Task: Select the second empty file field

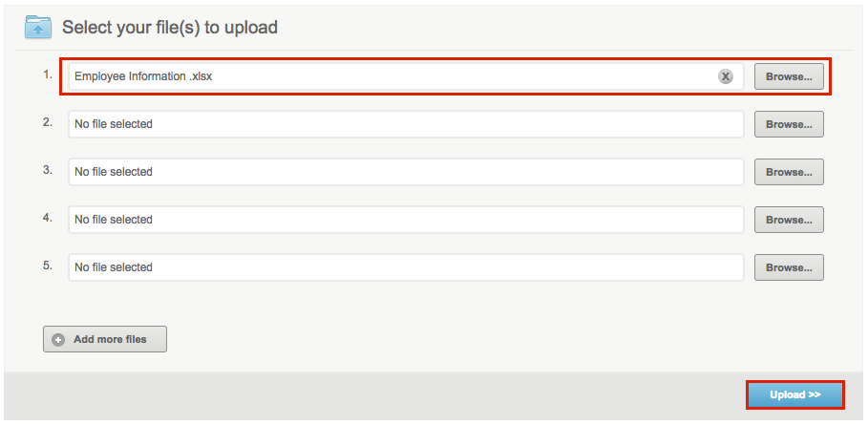Action: pyautogui.click(x=406, y=124)
